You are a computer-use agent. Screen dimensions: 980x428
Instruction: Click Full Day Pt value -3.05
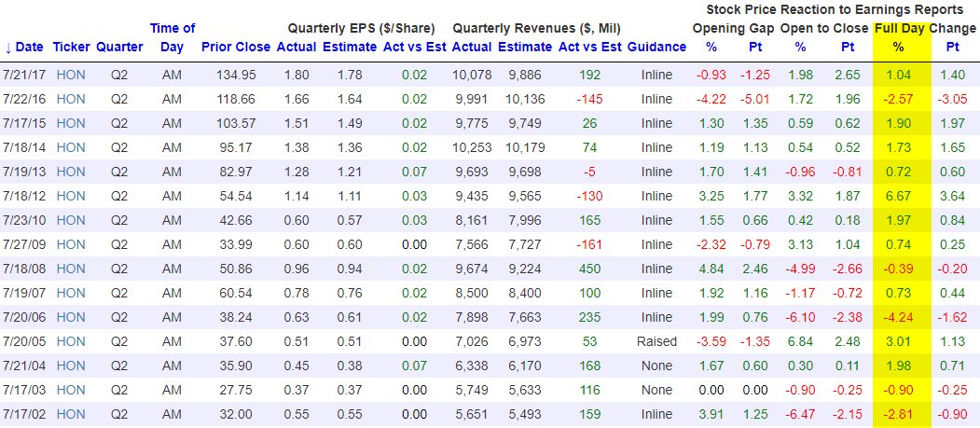(x=953, y=100)
